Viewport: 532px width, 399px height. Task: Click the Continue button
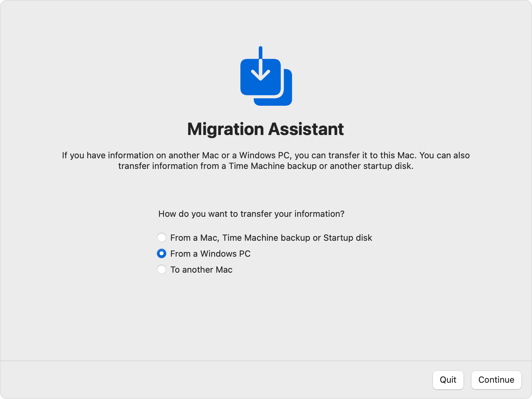(496, 380)
